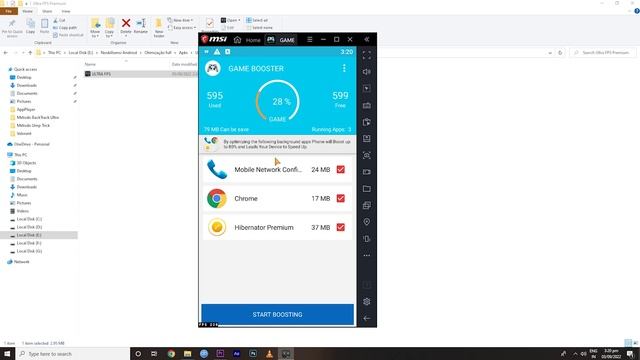This screenshot has width=640, height=360.
Task: Click Copy path in Explorer ribbon
Action: (65, 28)
